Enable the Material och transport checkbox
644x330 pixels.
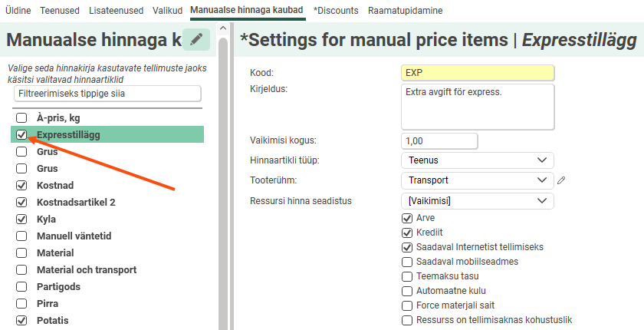point(22,270)
